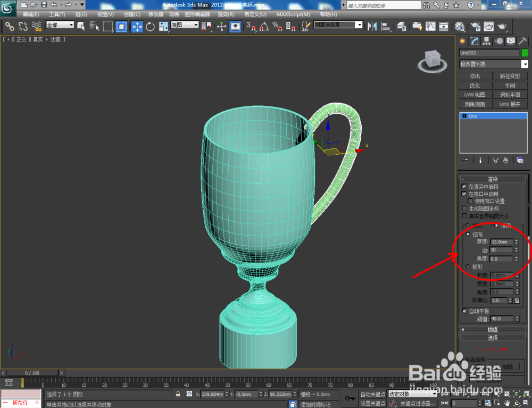Click the 自动关键点 button
Image resolution: width=532 pixels, height=408 pixels.
372,394
